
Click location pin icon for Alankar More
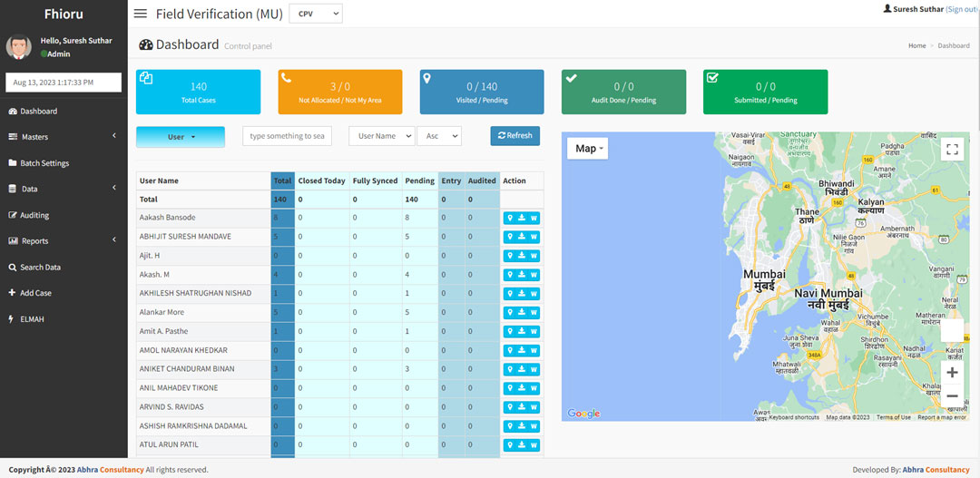coord(510,312)
